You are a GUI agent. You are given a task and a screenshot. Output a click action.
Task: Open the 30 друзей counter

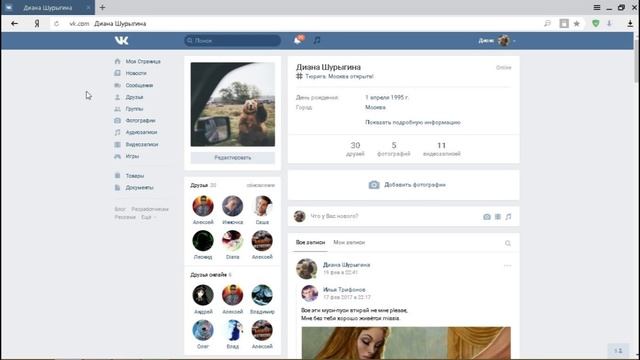pyautogui.click(x=355, y=149)
